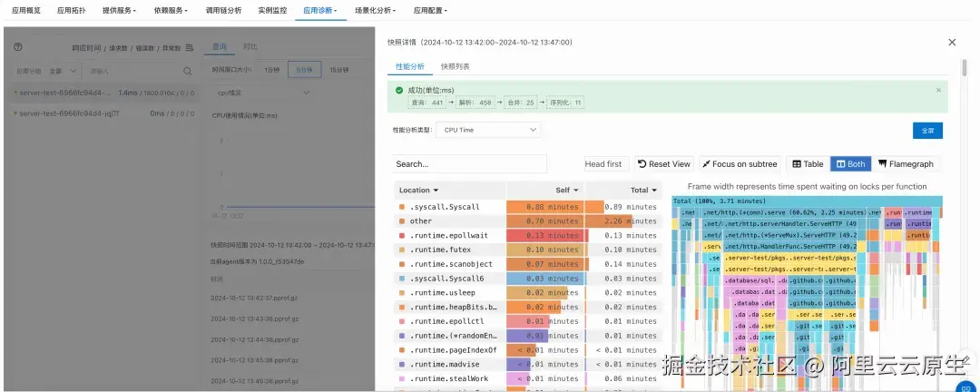Viewport: 980px width, 392px height.
Task: Open the 应用配置 dropdown menu
Action: (431, 11)
